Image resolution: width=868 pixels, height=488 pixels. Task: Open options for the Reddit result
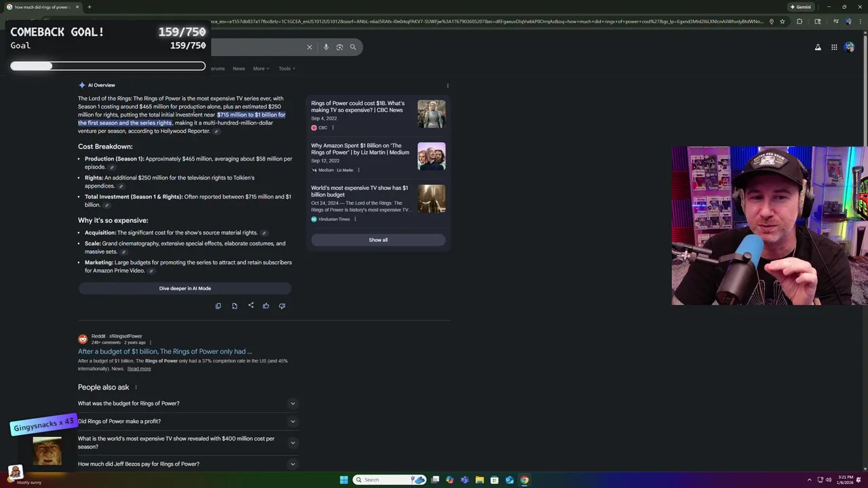coord(151,342)
